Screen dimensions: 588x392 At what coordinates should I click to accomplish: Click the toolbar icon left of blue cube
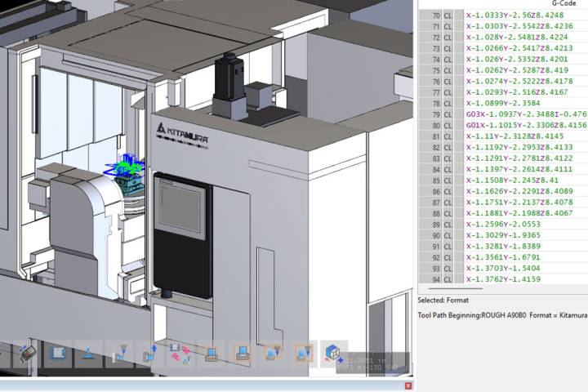(302, 354)
